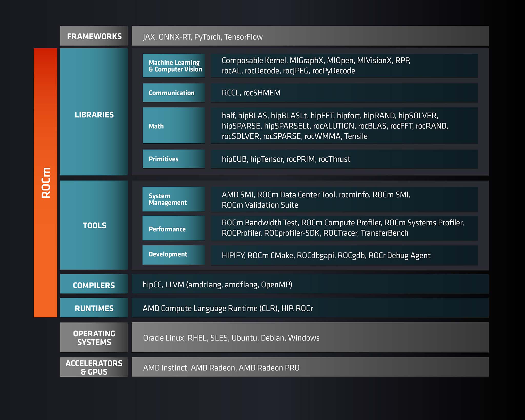Click the "Machine Learning & Computer Vision" label

tap(174, 66)
